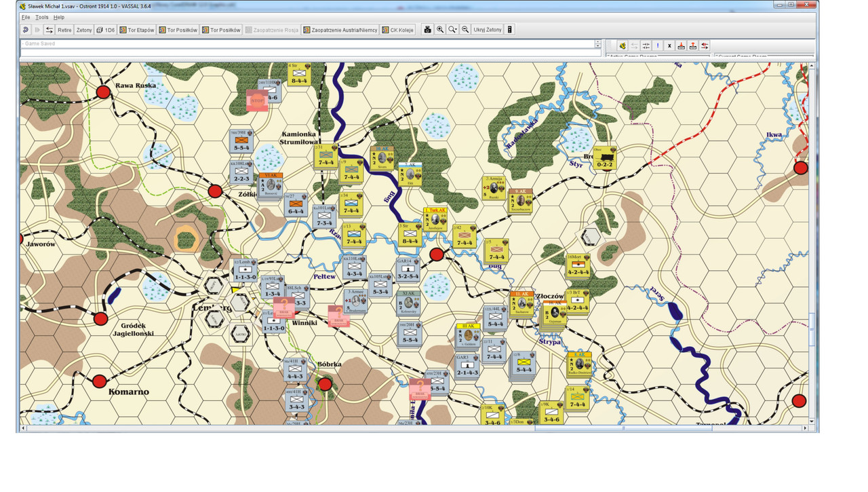Click the black X icon in the server panel
The height and width of the screenshot is (492, 868).
[x=669, y=45]
